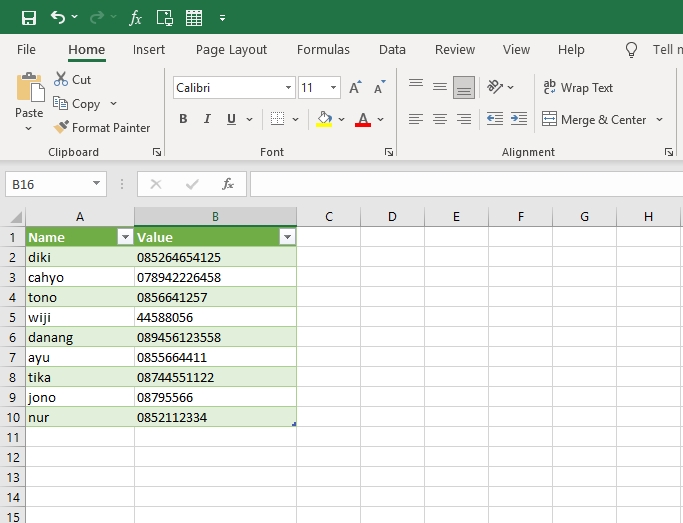Select column C header
This screenshot has height=523, width=683.
tap(329, 216)
